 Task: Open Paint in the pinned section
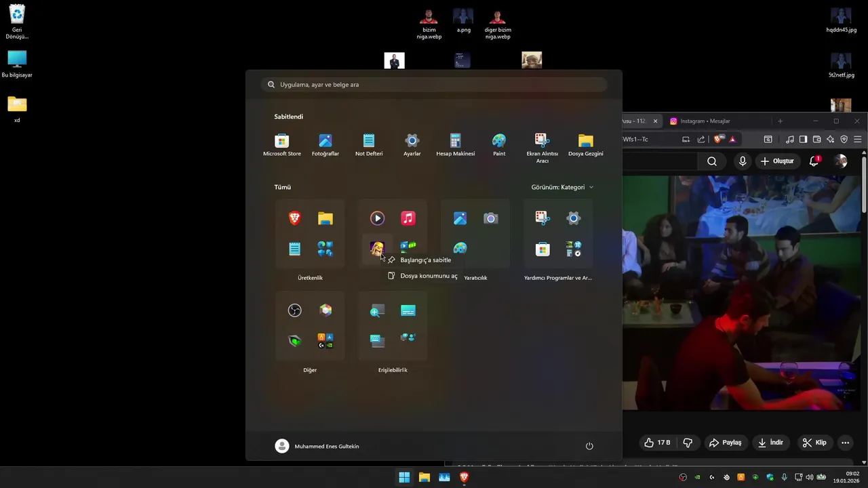click(499, 145)
